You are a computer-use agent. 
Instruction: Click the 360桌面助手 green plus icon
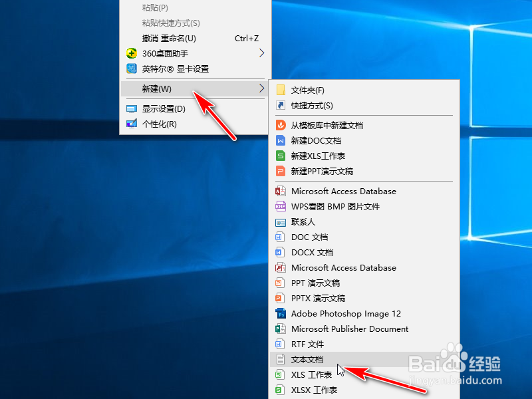tap(132, 53)
